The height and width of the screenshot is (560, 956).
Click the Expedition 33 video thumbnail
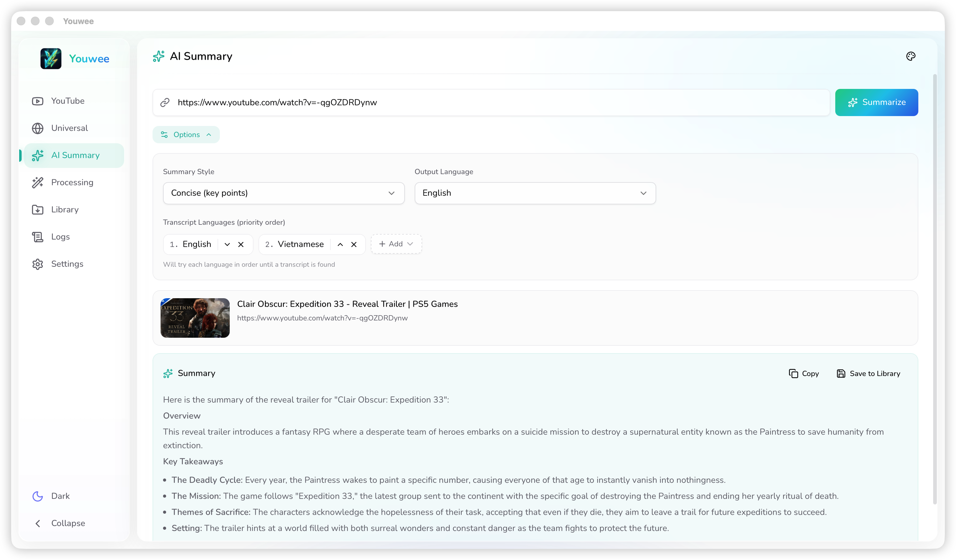point(195,318)
